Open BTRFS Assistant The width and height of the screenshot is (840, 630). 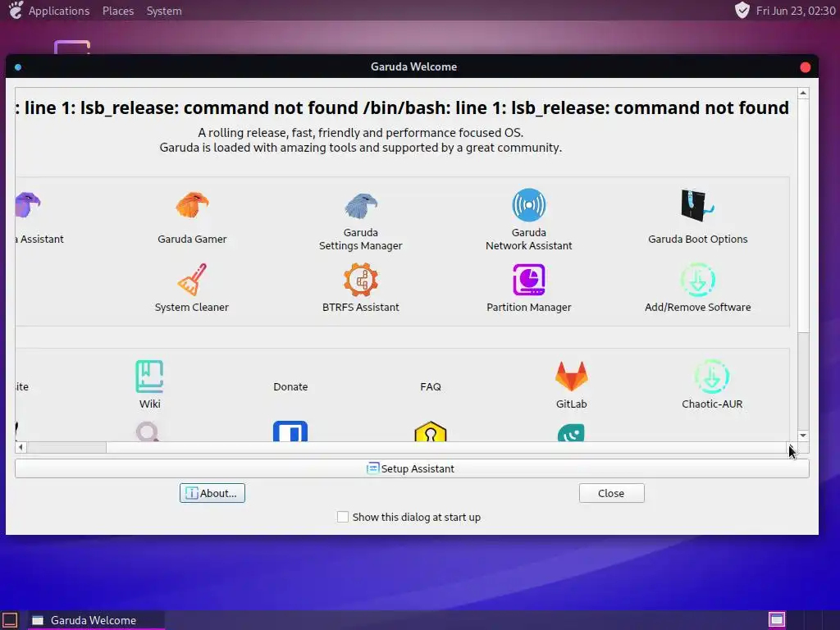point(361,288)
